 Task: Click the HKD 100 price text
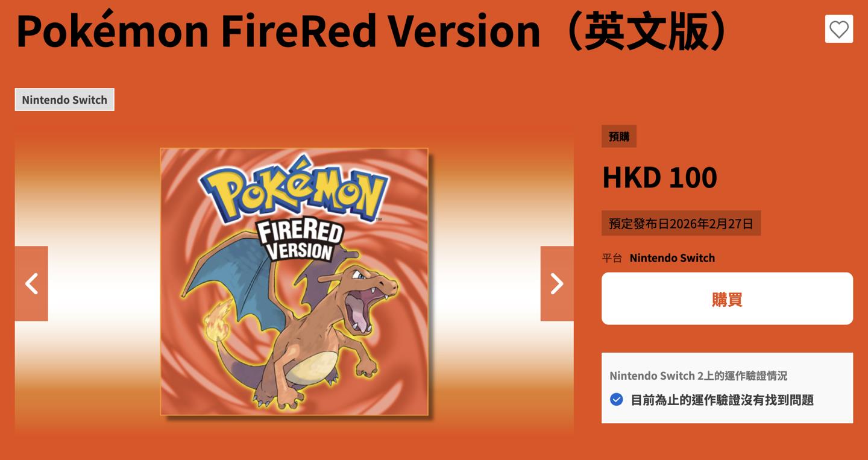coord(659,177)
